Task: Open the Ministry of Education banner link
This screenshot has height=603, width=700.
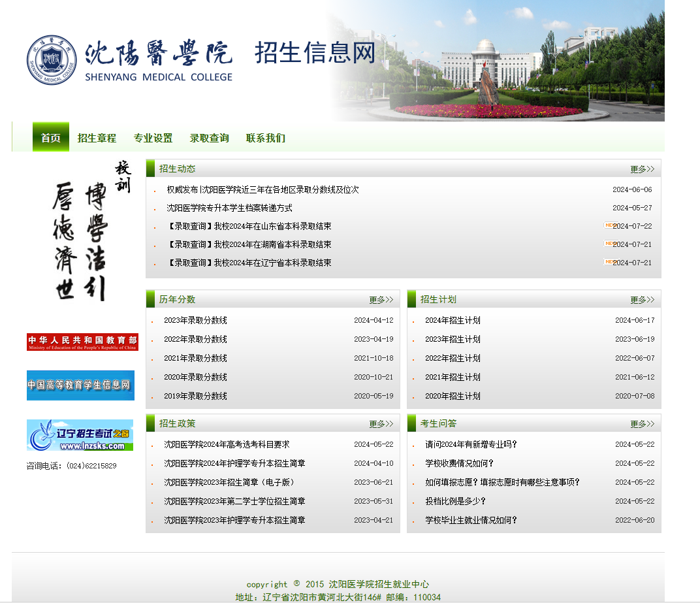Action: [x=80, y=342]
